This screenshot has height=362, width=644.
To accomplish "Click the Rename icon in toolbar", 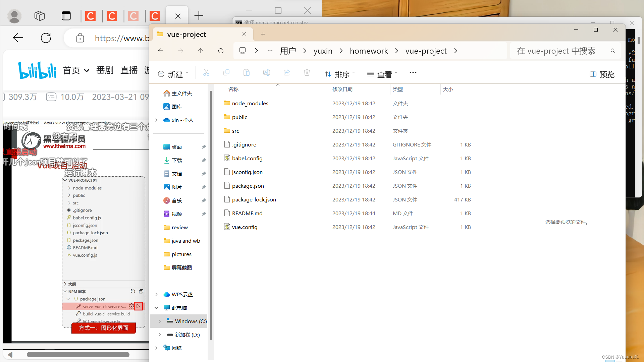I will [267, 73].
